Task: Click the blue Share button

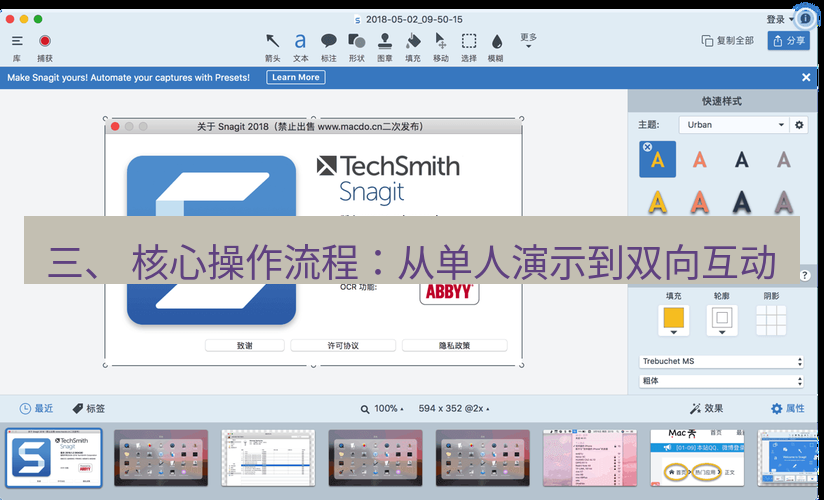Action: [x=788, y=40]
